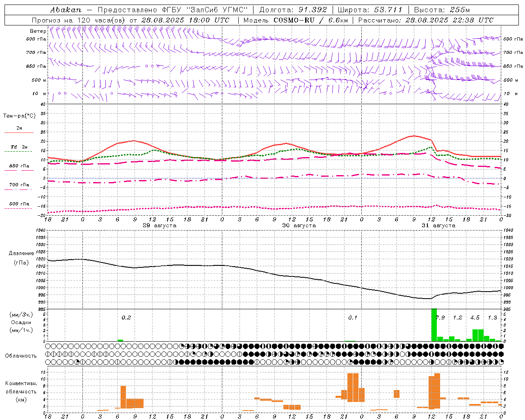The image size is (525, 420).
Task: Click the latitude value Широта: 53.711
Action: [x=370, y=10]
